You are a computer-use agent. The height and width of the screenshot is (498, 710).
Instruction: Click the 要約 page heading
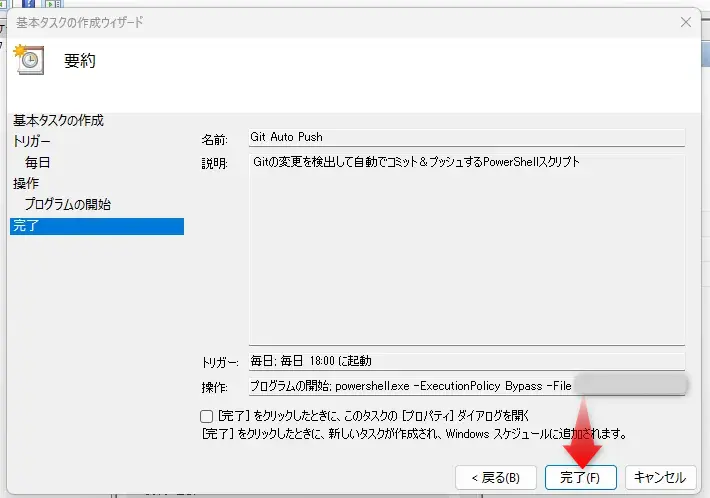click(80, 61)
